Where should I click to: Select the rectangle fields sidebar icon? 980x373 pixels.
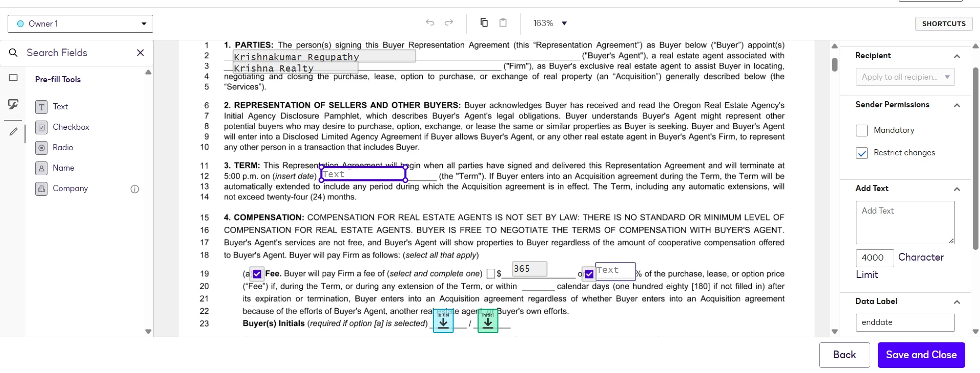[13, 78]
